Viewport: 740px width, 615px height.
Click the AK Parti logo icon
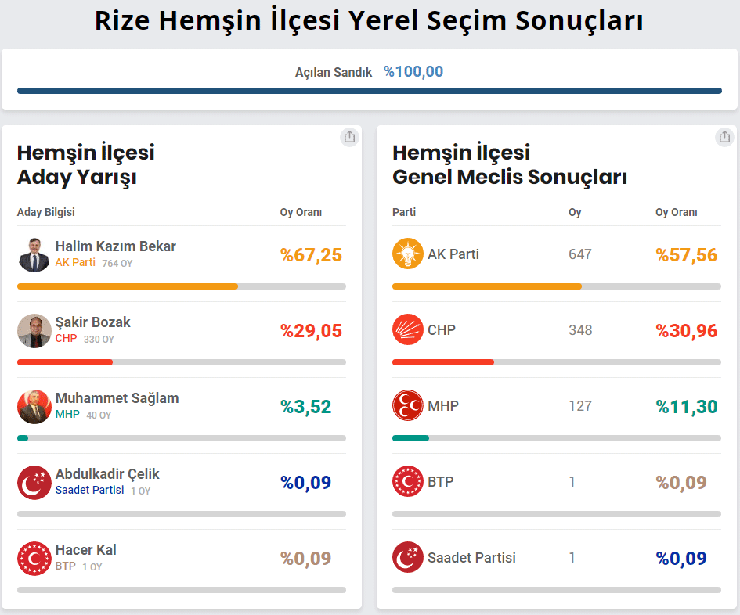pos(408,254)
